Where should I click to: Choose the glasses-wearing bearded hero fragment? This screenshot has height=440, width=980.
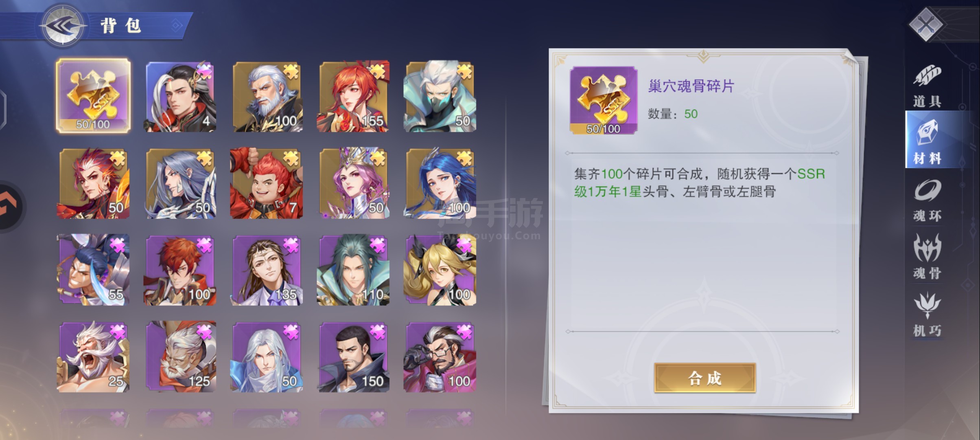click(x=440, y=357)
